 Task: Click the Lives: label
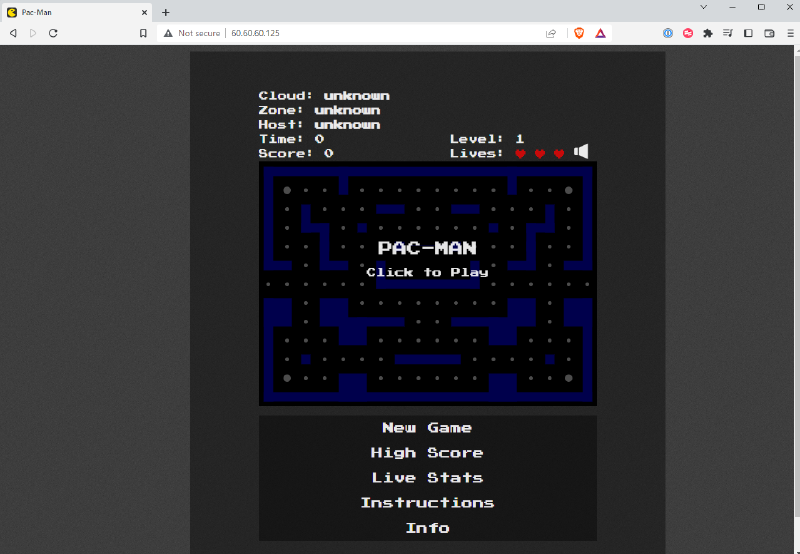coord(477,153)
